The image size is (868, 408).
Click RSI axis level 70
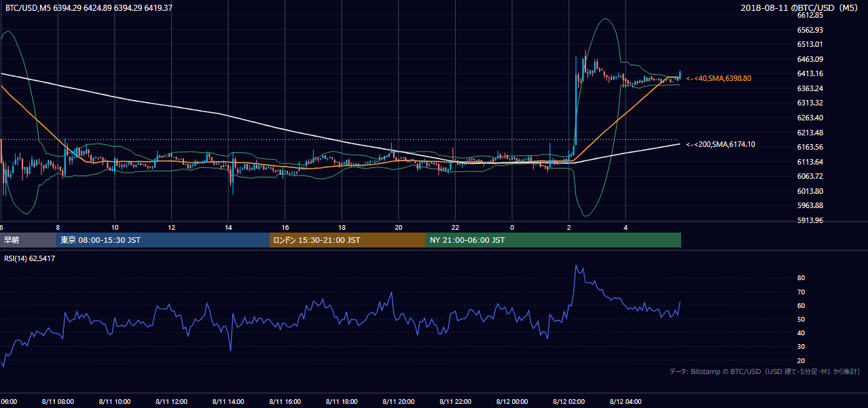pos(801,292)
